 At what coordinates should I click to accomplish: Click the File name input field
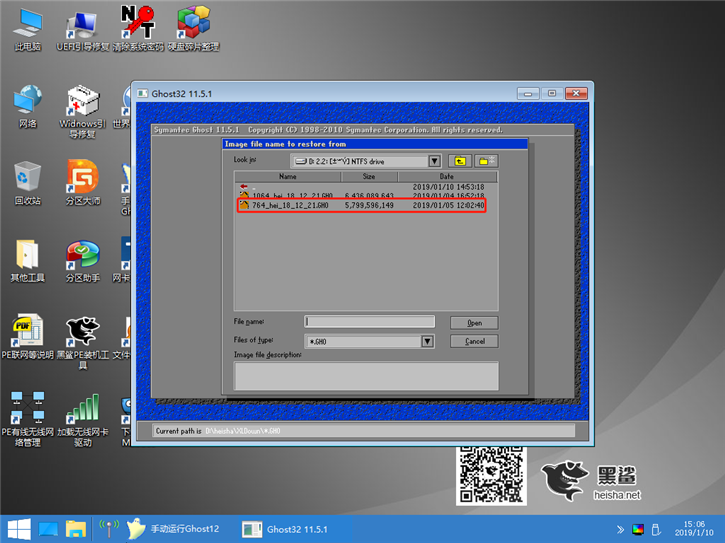(x=369, y=321)
